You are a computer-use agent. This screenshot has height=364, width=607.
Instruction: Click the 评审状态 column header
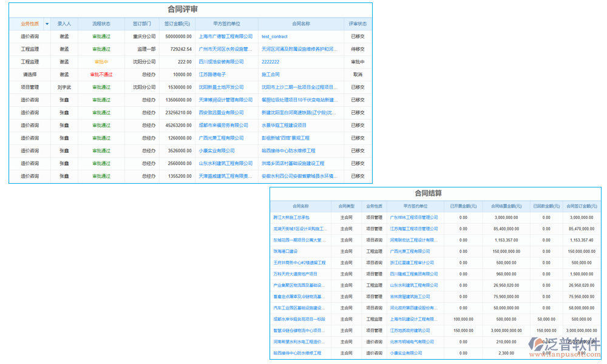pos(358,24)
